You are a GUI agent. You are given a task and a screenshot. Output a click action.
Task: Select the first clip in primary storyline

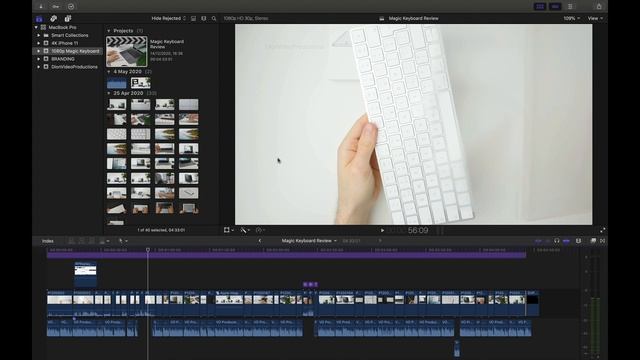point(60,303)
